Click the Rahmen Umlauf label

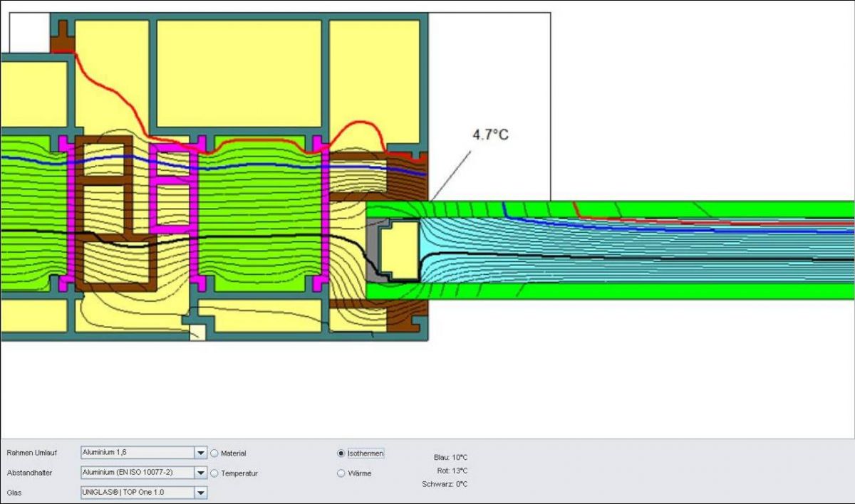[x=32, y=453]
